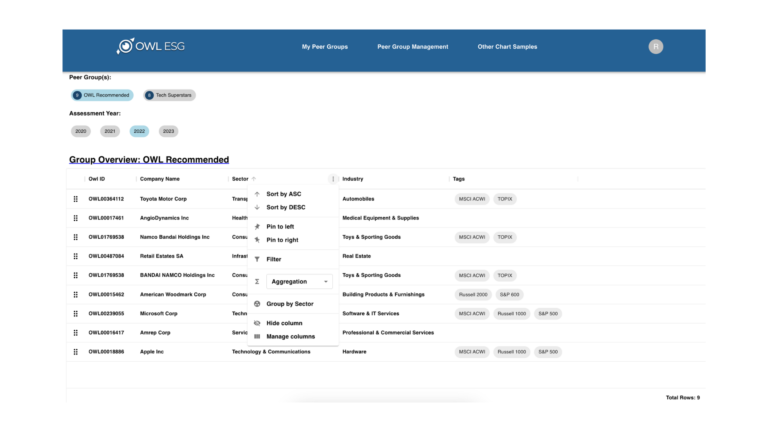Click the pin icon beside Pin to left
Screen dimensions: 768x432
pyautogui.click(x=257, y=227)
